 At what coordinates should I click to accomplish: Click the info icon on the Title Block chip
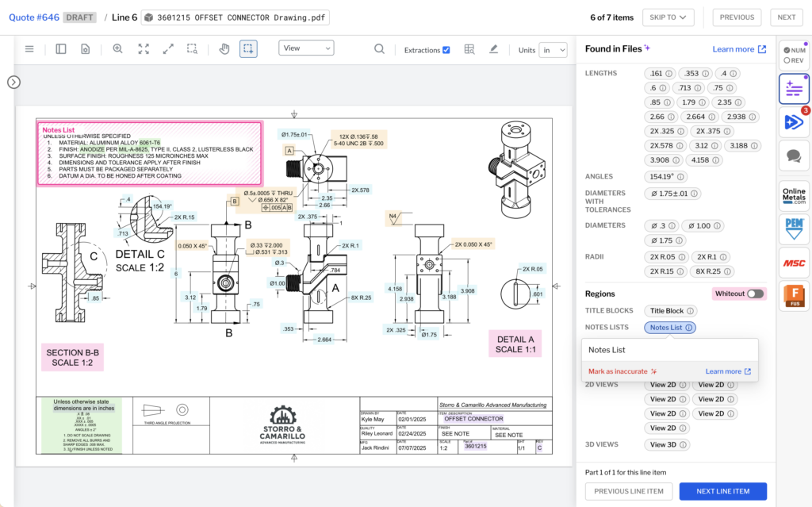tap(691, 311)
